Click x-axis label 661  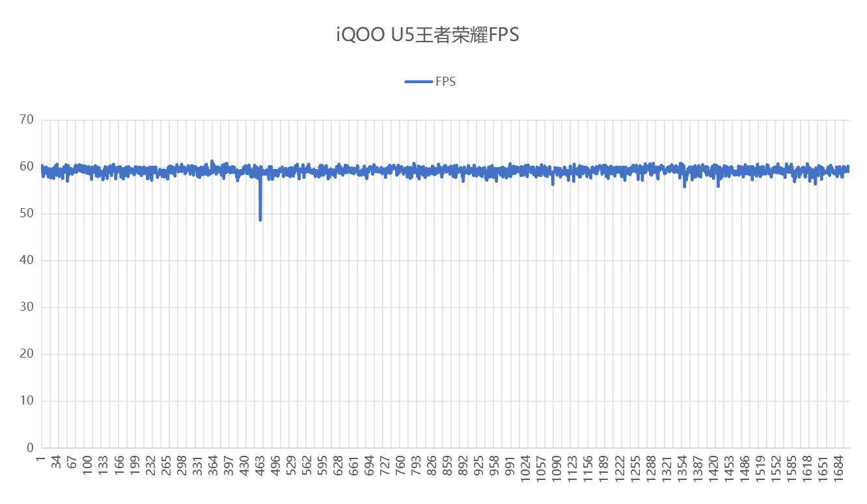click(x=355, y=466)
